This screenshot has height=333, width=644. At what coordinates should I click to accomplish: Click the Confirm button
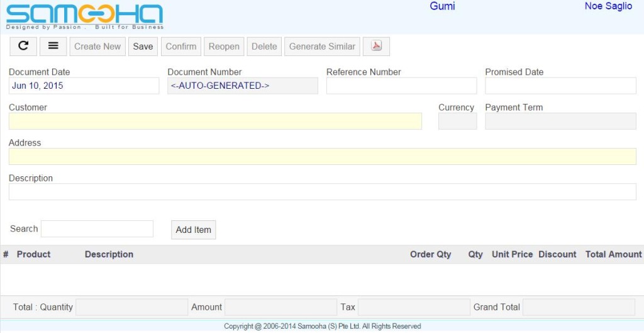pyautogui.click(x=180, y=47)
